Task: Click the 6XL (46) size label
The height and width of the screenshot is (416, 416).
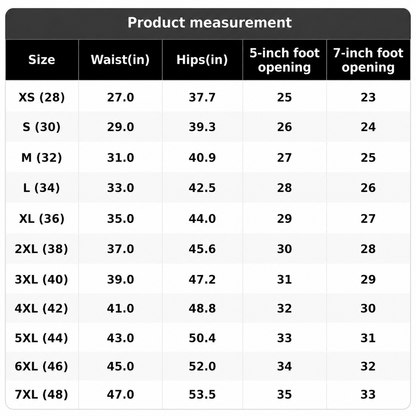Action: tap(42, 367)
